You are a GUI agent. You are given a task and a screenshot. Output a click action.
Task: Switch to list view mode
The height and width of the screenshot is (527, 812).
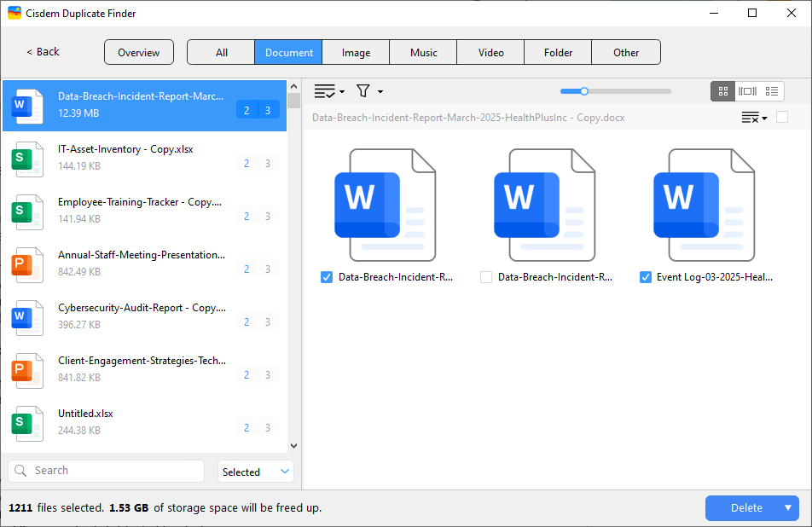tap(773, 91)
